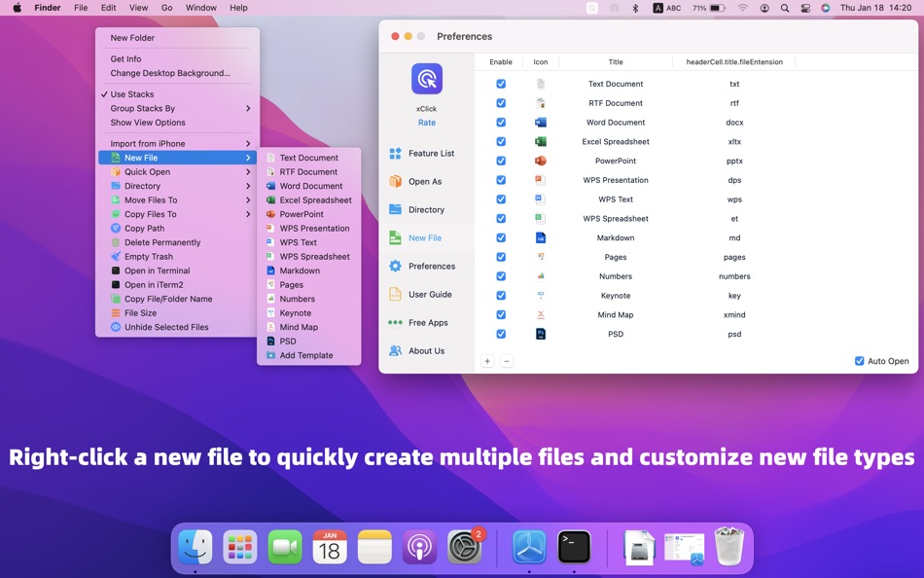The image size is (924, 578).
Task: Click the xClick app logo in Preferences
Action: click(x=427, y=79)
